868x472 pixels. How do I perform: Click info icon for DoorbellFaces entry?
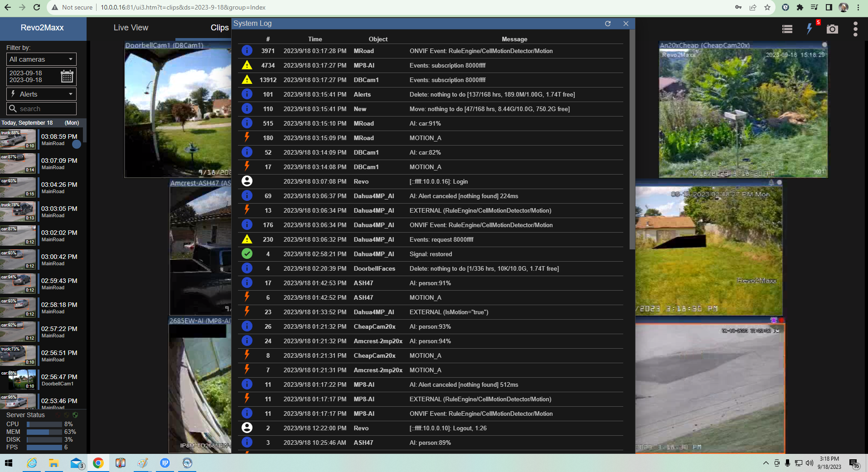247,268
